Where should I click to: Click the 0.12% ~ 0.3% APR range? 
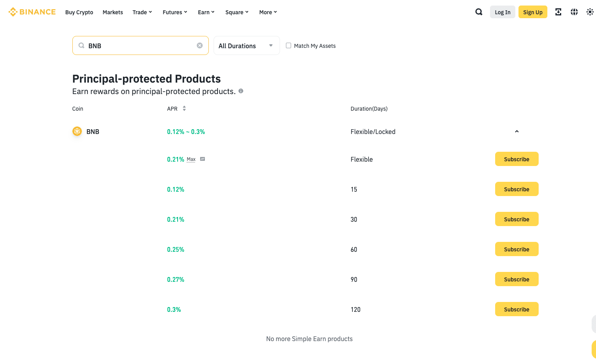pos(186,132)
